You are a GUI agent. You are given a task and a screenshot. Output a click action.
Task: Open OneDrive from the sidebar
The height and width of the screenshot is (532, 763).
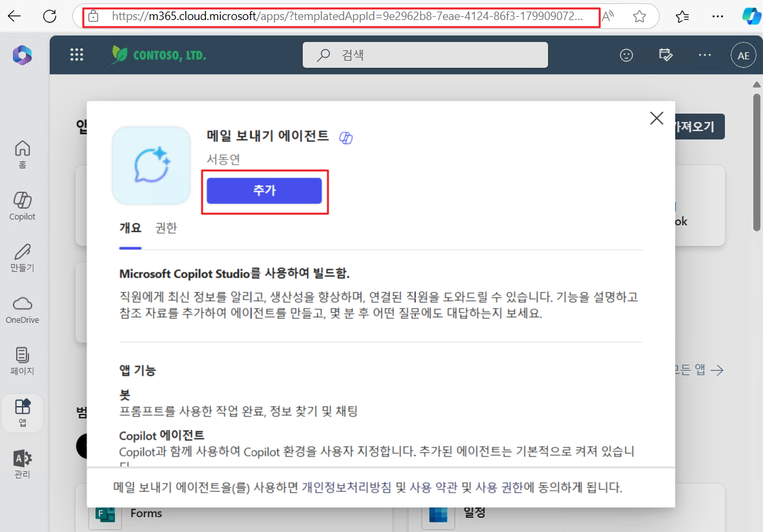coord(23,309)
